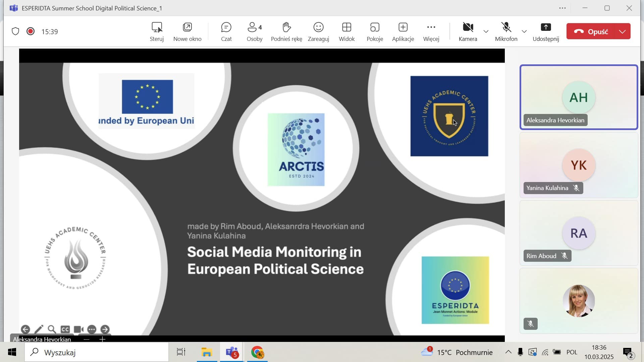Click the red recording indicator
This screenshot has height=362, width=644.
(31, 32)
